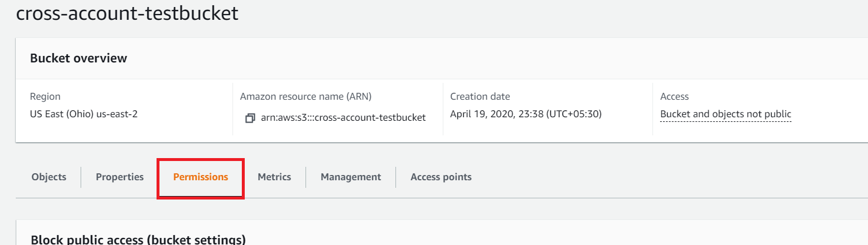Click 'Bucket and objects not public' link
This screenshot has height=245, width=868.
click(725, 114)
